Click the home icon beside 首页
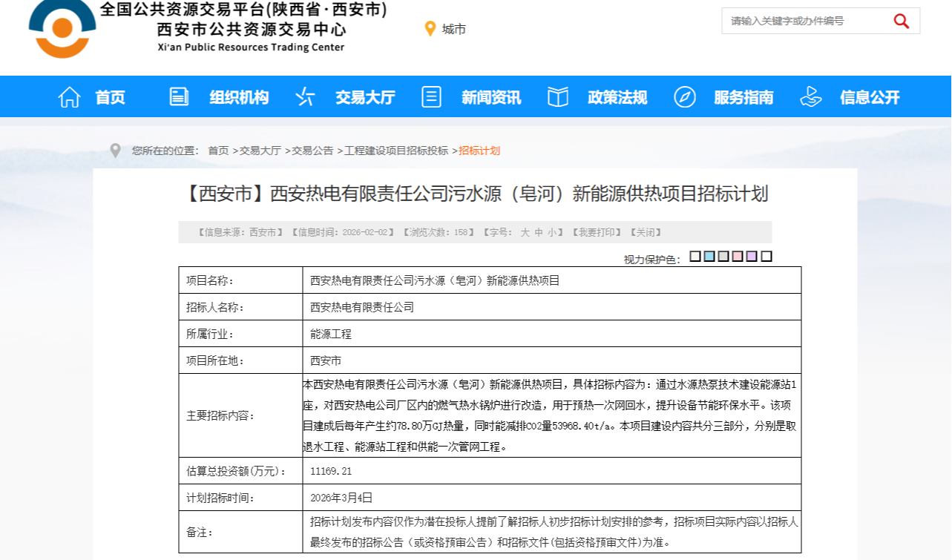Viewport: 952px width, 560px height. [x=69, y=97]
